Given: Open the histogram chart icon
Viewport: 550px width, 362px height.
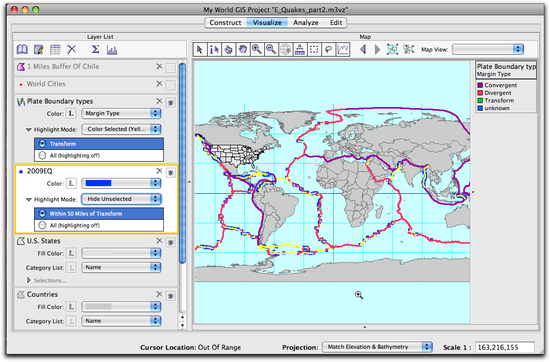Looking at the screenshot, I should [x=112, y=49].
